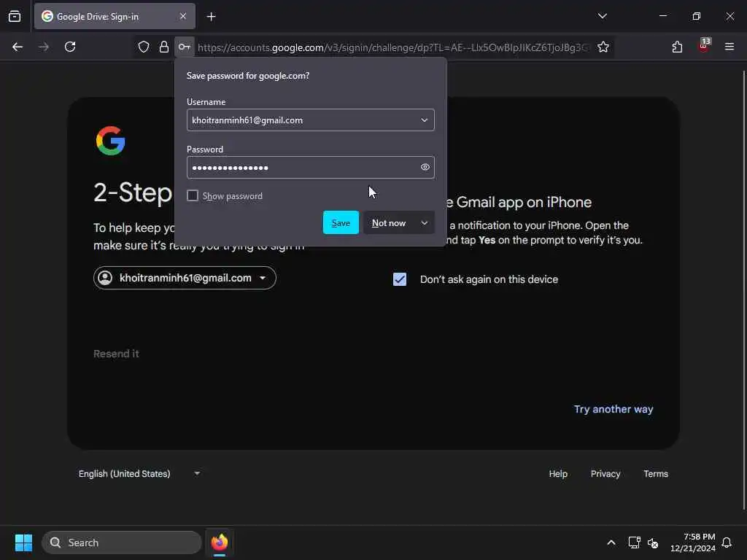Select the Google Drive: Sign-in tab
747x560 pixels.
coord(115,16)
